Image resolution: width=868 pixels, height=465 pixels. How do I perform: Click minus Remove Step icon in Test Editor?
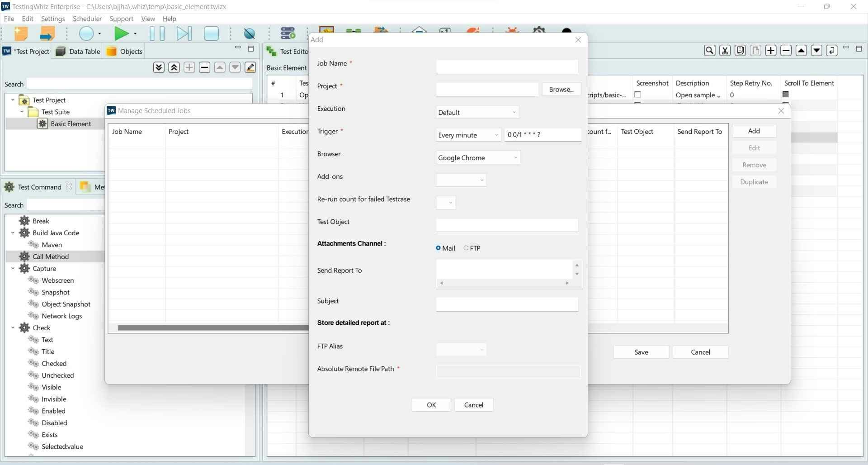pos(786,50)
